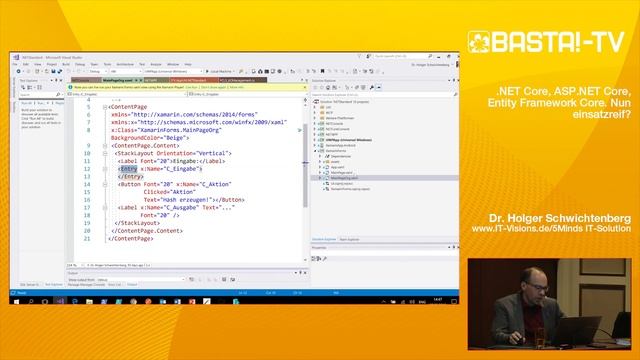Select MainPageOrg.xaml in Solution Explorer
The image size is (640, 360).
pos(344,178)
